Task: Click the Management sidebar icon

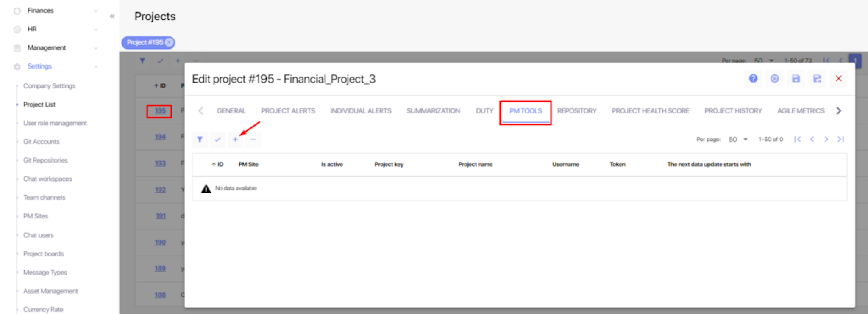Action: [17, 48]
